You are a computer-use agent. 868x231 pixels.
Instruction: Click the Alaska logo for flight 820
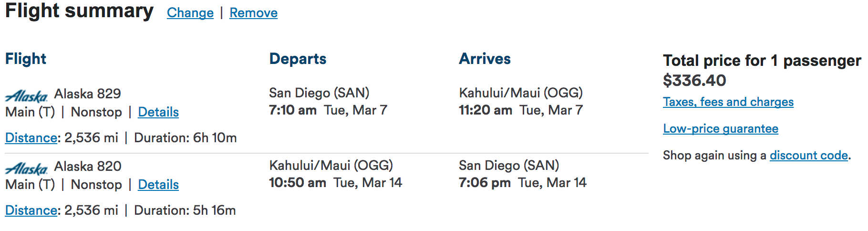26,168
